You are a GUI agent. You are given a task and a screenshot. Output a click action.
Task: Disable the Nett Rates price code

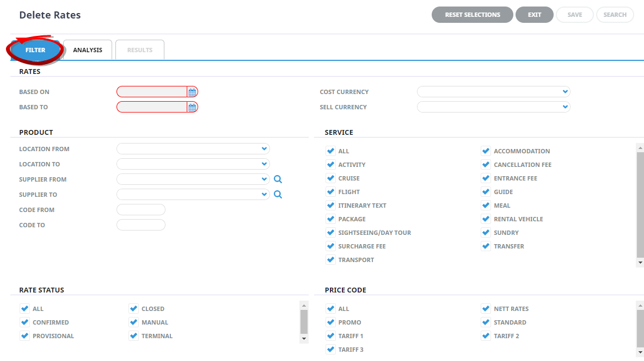tap(486, 309)
